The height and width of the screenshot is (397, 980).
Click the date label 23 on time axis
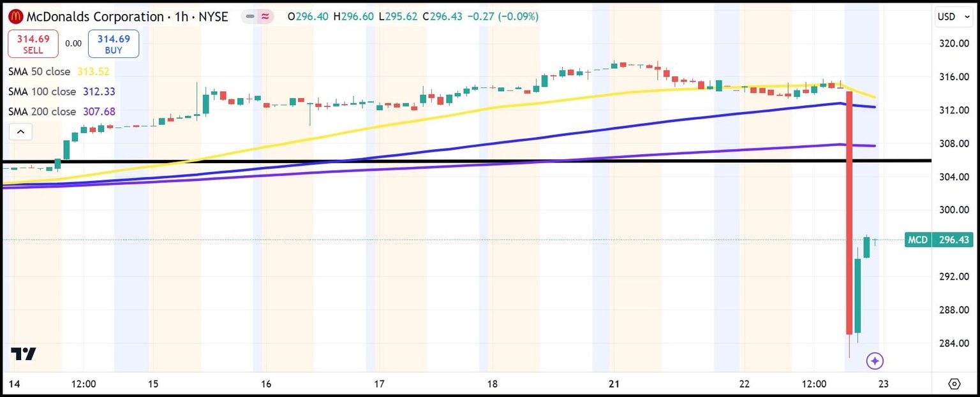(883, 384)
